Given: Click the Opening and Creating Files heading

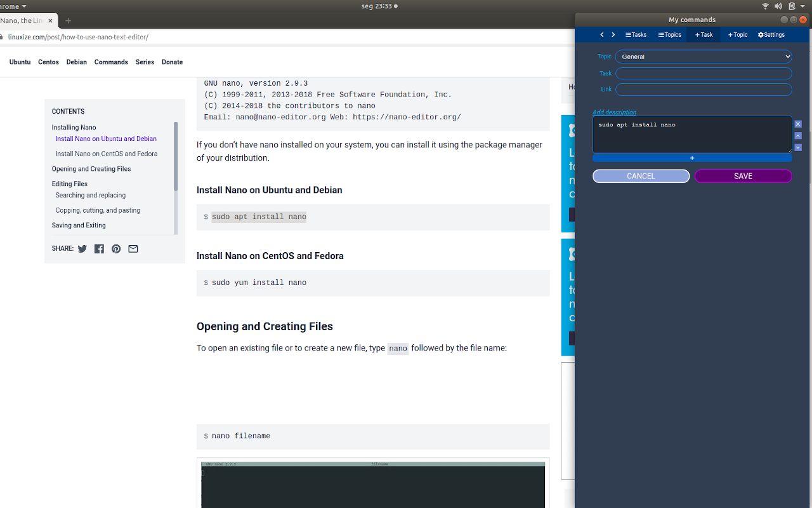Looking at the screenshot, I should [265, 326].
